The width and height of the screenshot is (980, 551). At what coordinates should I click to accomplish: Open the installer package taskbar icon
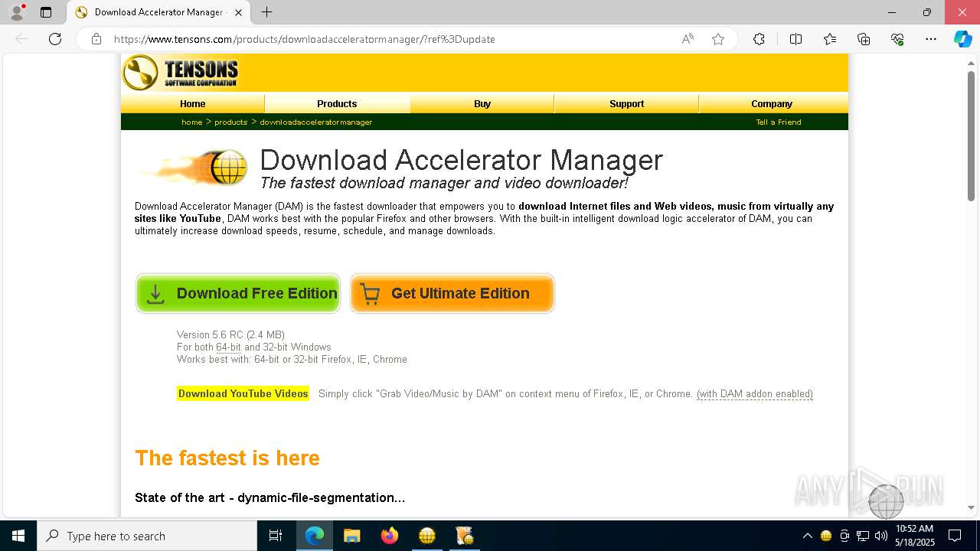point(465,536)
